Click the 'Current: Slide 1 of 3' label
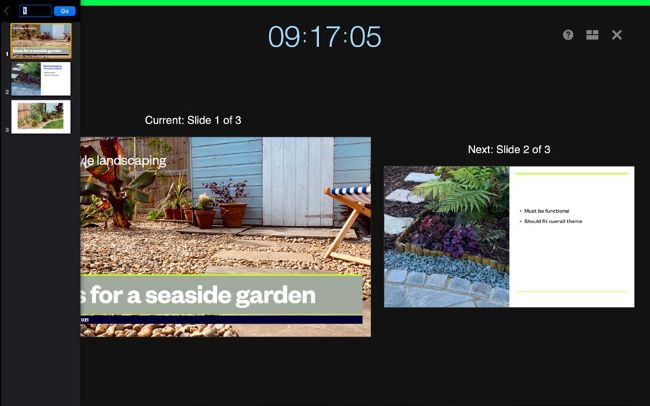This screenshot has width=650, height=406. click(193, 120)
